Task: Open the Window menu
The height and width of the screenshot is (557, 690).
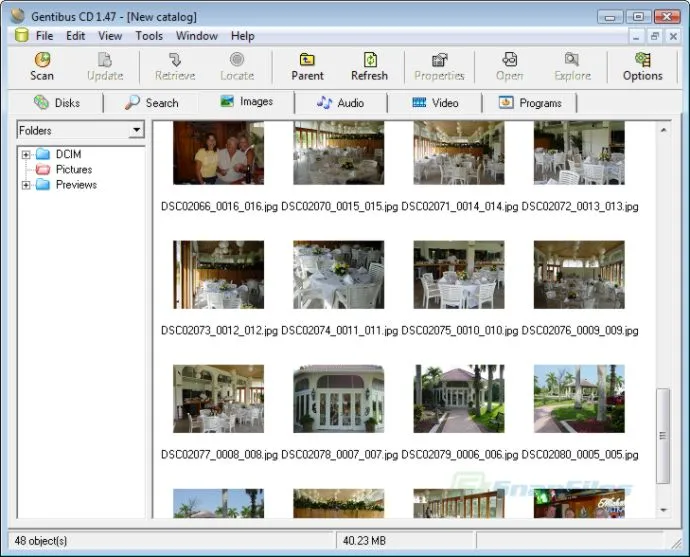Action: 197,36
